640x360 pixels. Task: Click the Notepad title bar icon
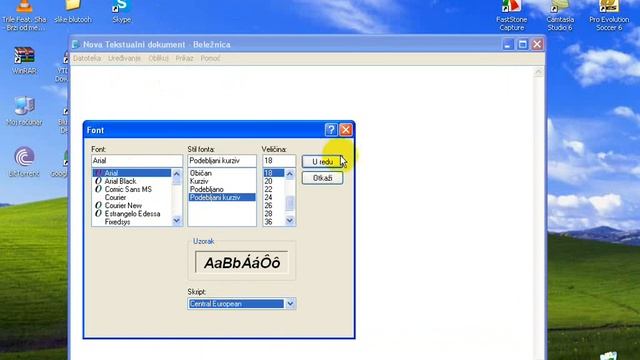[76, 44]
